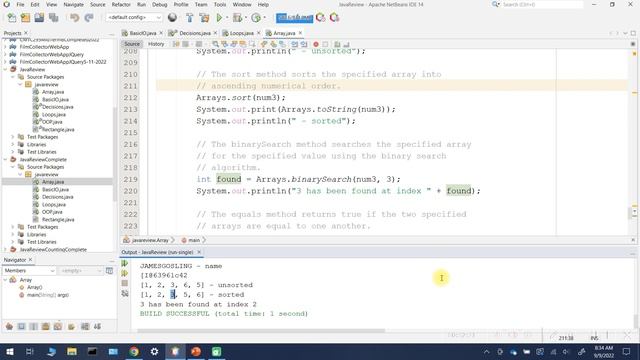This screenshot has height=360, width=640.
Task: Click the New File toolbar icon
Action: pos(12,18)
